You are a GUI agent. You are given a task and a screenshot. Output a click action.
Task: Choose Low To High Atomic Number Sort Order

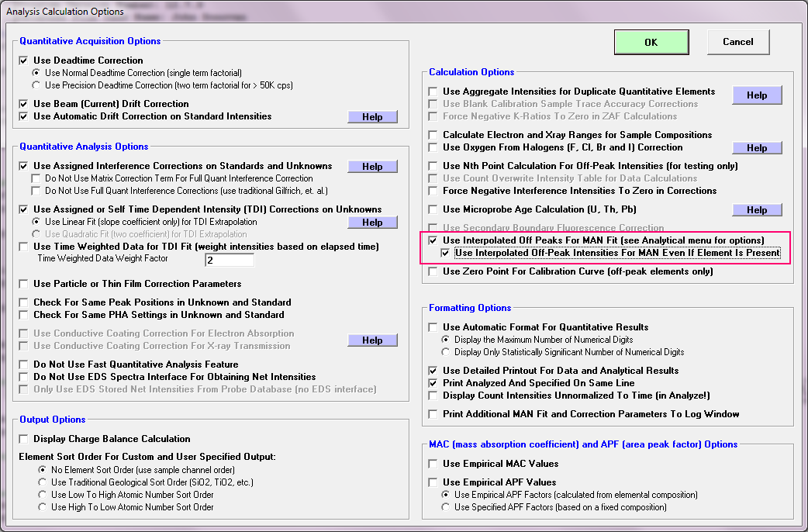click(42, 495)
